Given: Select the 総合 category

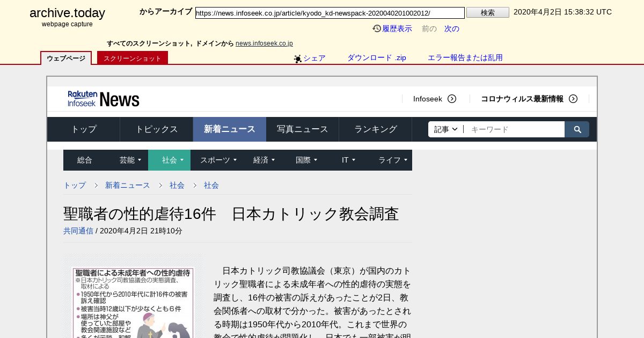Looking at the screenshot, I should click(85, 160).
